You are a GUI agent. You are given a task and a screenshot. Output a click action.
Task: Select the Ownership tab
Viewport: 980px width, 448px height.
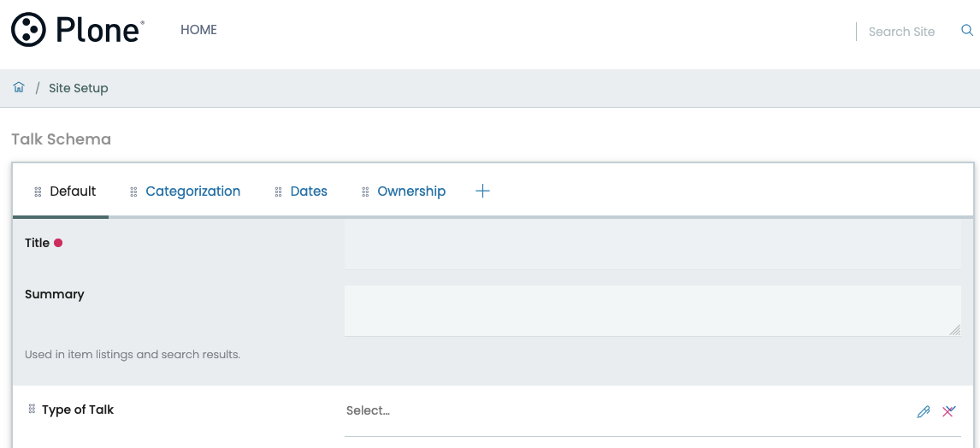click(411, 192)
